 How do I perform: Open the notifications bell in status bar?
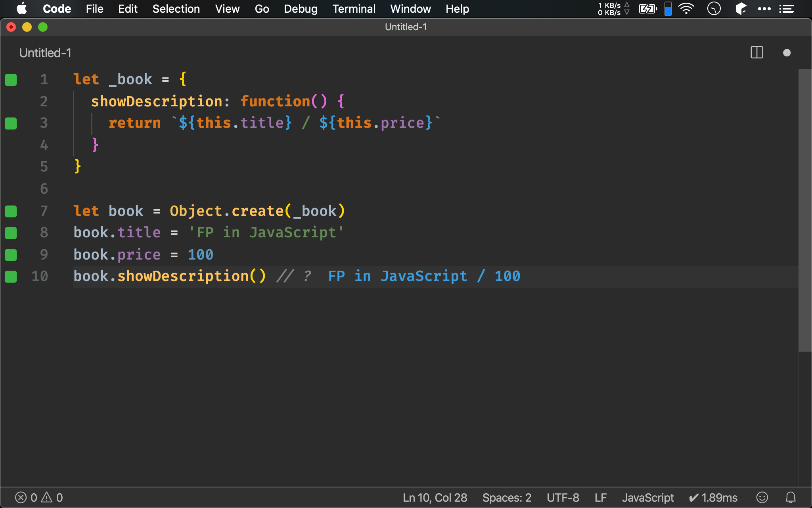coord(791,497)
